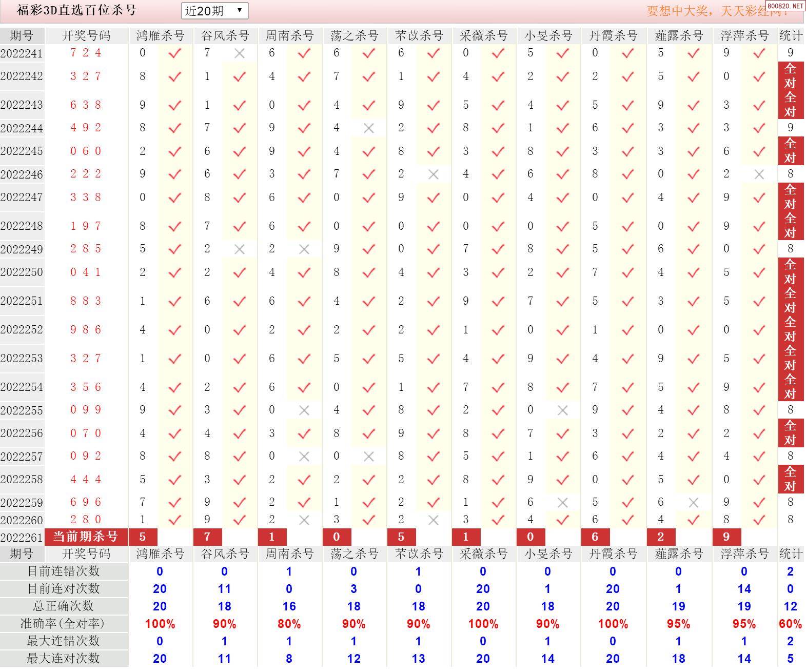Click the 60% value in 统计 column
Image resolution: width=806 pixels, height=672 pixels.
[x=791, y=624]
